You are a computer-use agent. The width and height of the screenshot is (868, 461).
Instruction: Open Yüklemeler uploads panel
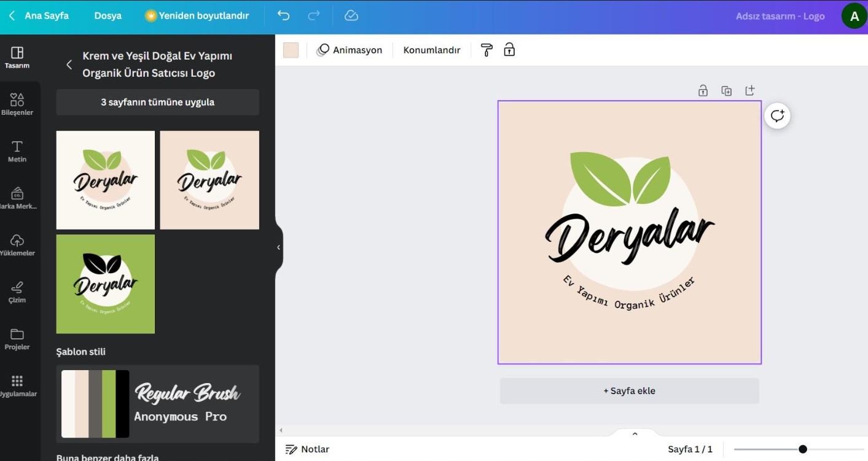click(x=17, y=245)
